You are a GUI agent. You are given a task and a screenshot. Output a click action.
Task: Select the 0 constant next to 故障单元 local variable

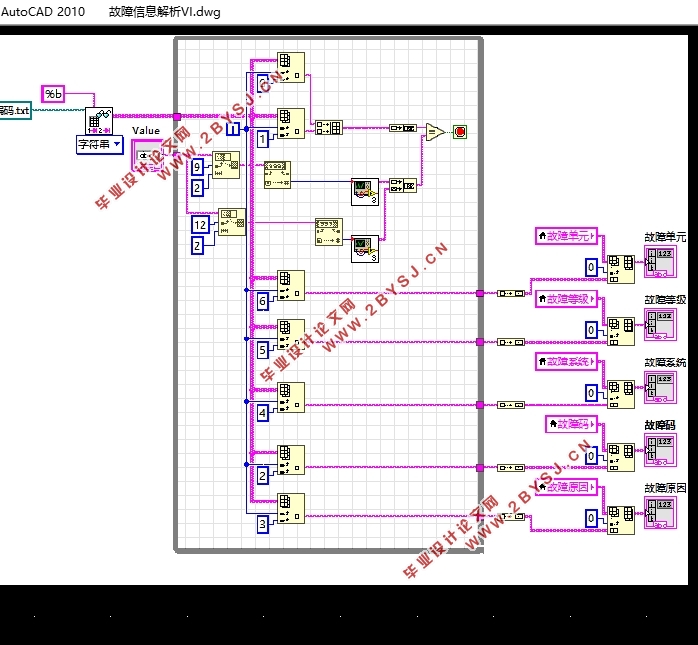point(591,268)
